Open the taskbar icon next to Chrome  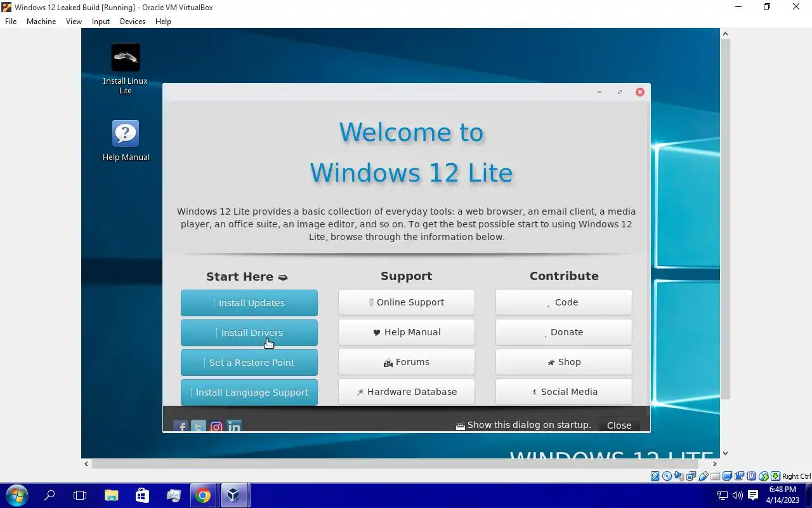[x=173, y=495]
